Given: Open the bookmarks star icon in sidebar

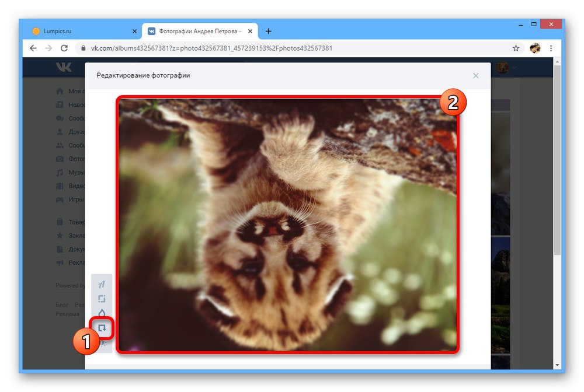Looking at the screenshot, I should coord(60,236).
